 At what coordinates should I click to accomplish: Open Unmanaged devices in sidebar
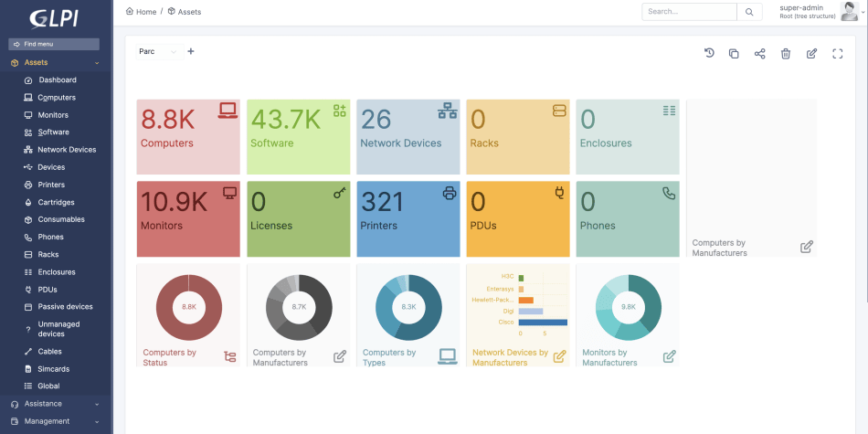point(58,329)
